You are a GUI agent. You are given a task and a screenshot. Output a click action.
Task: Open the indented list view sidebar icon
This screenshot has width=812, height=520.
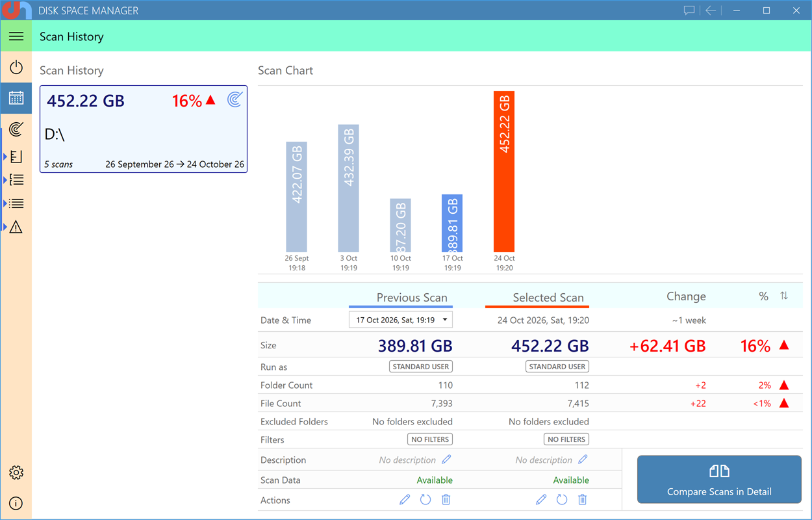pos(16,180)
